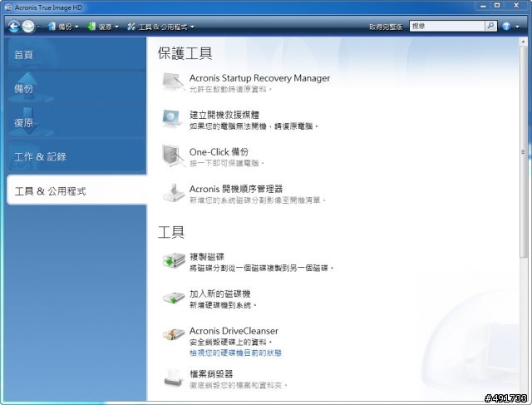
Task: Click the backup icon in toolbar
Action: 52,26
